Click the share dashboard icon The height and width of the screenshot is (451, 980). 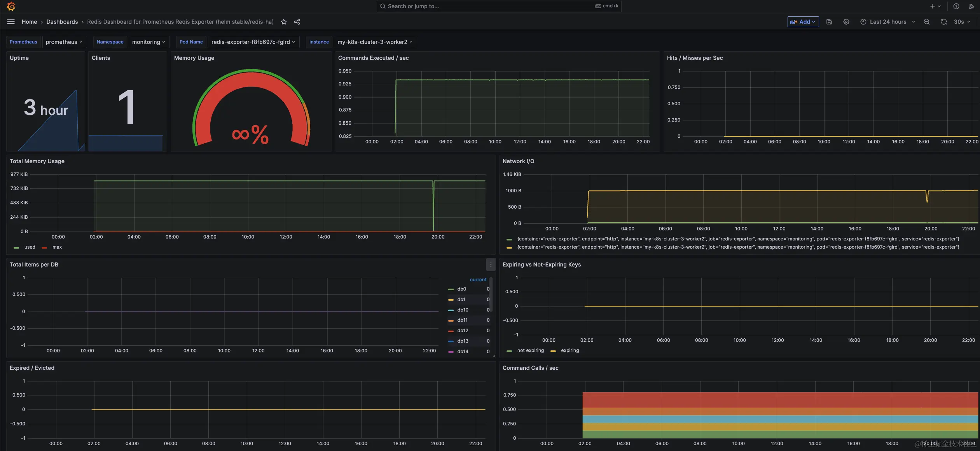point(297,22)
